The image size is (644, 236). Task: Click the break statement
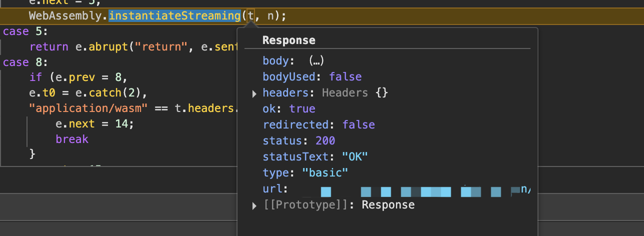(72, 139)
